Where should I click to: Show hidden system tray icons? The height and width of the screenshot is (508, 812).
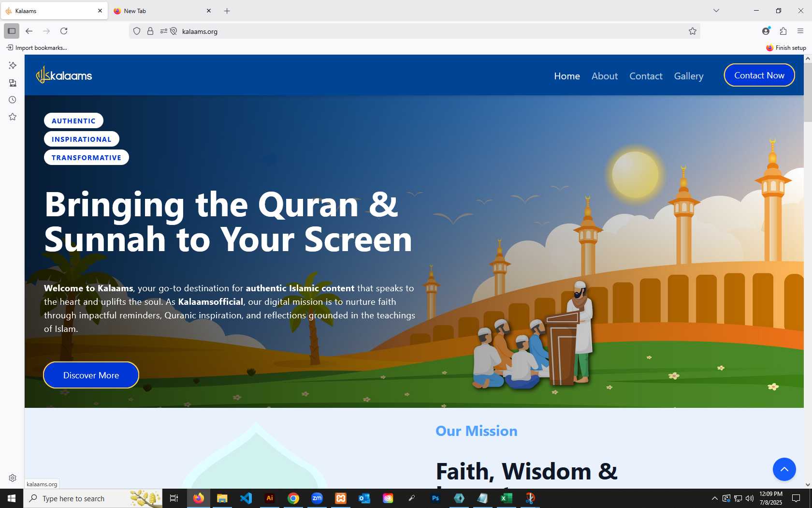(x=714, y=498)
